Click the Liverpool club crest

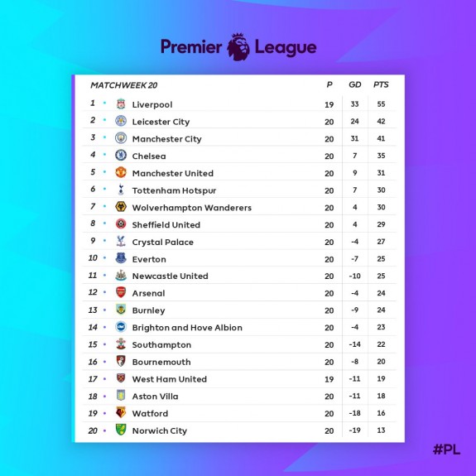(121, 103)
